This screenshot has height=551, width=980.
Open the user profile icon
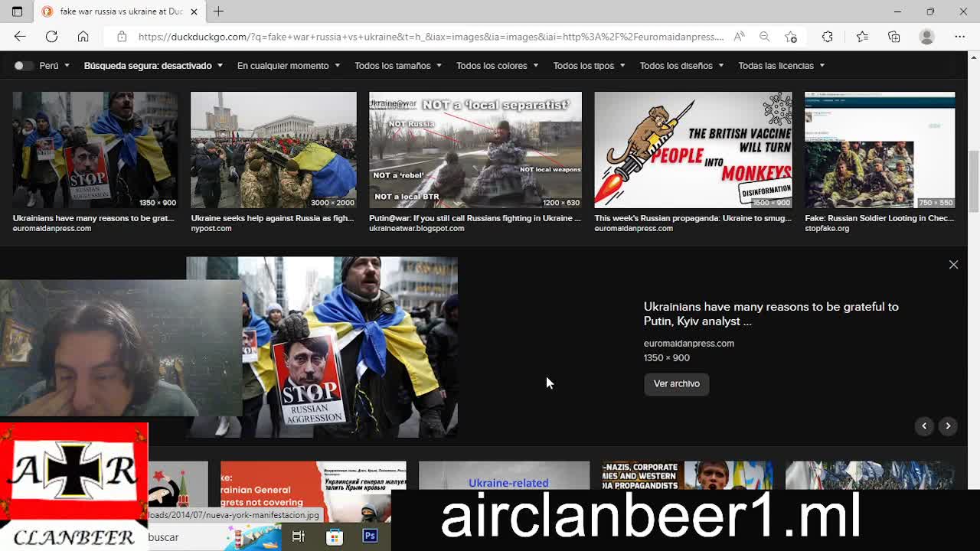[926, 37]
